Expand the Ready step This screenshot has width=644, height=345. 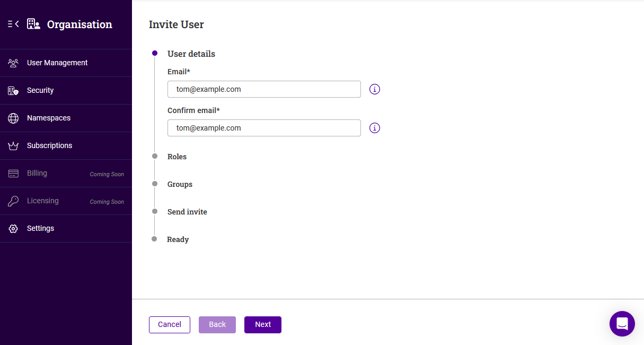tap(178, 239)
